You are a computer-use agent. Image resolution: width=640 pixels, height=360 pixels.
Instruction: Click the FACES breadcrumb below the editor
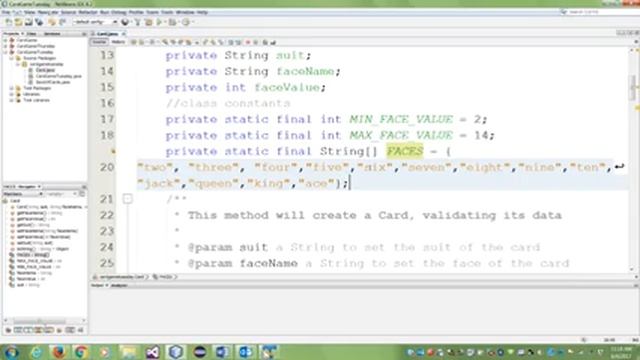pyautogui.click(x=164, y=277)
